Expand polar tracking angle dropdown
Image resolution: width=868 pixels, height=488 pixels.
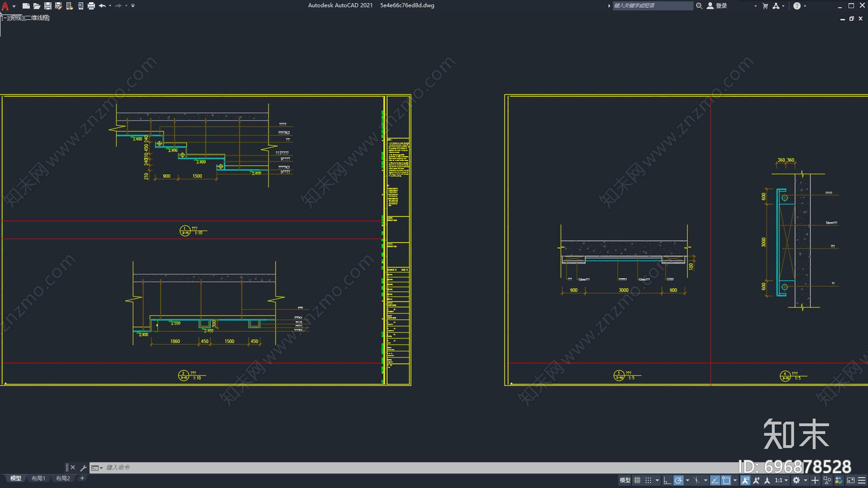click(687, 480)
